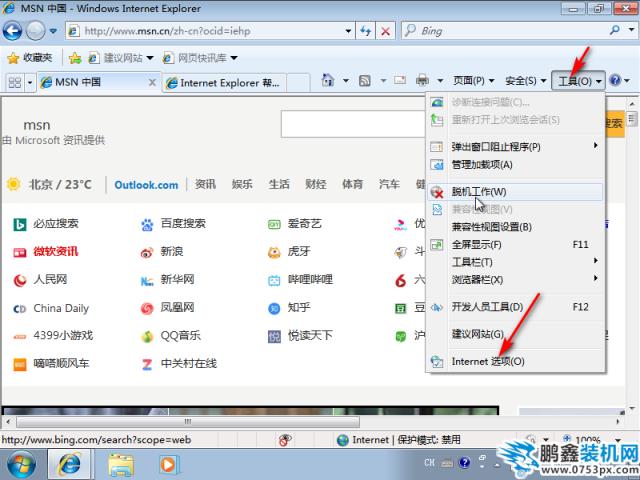
Task: Click the QQ音乐 site icon
Action: [x=147, y=337]
